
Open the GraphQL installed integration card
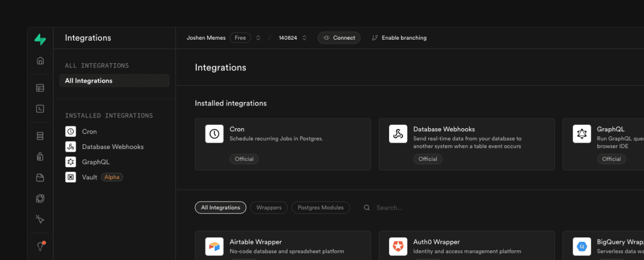point(603,144)
